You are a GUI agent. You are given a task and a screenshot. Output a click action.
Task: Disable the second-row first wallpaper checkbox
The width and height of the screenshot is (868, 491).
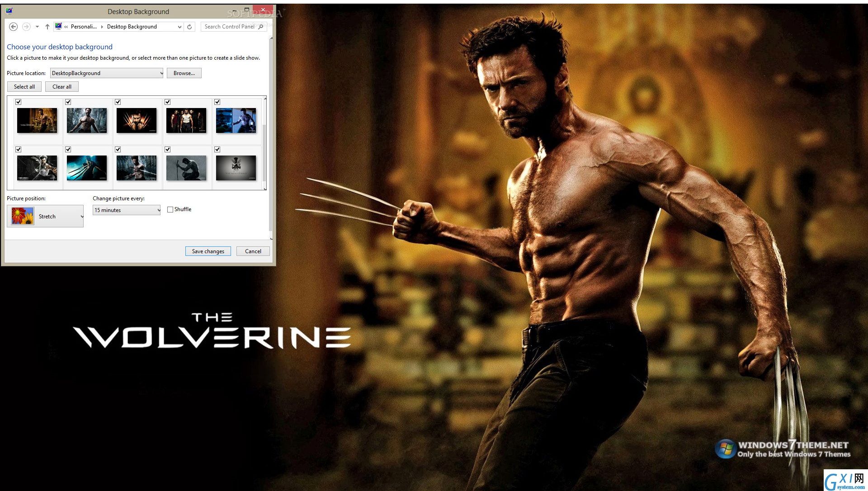point(19,149)
